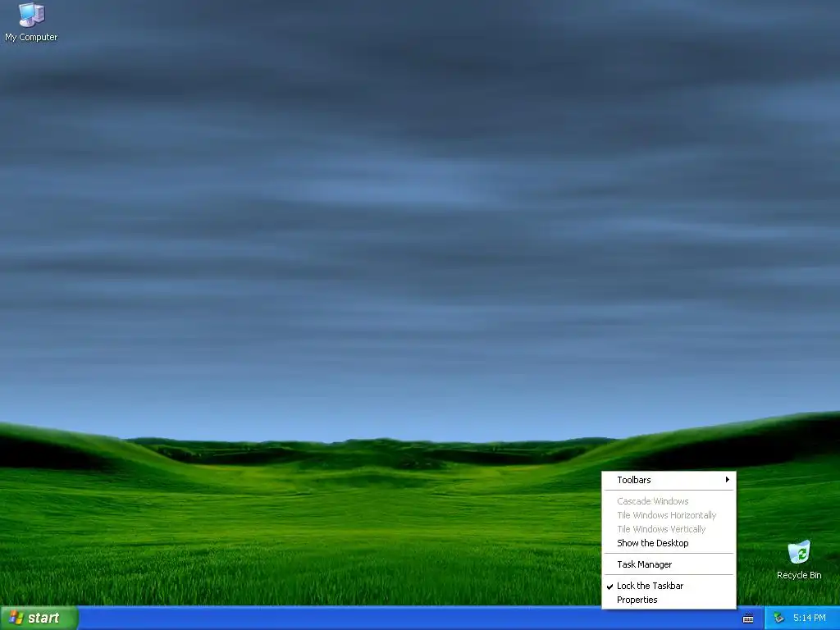Open the My Computer desktop icon
Screen dimensions: 840x630
coord(31,21)
